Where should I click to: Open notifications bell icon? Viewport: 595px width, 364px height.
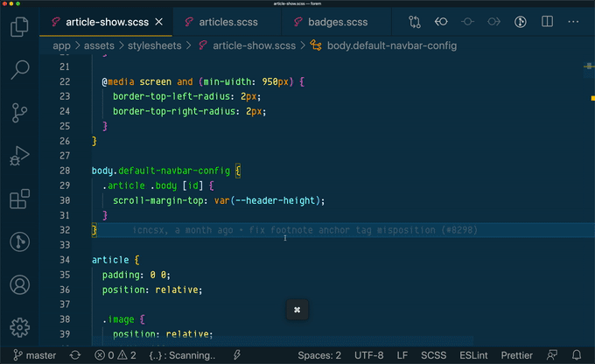point(577,355)
